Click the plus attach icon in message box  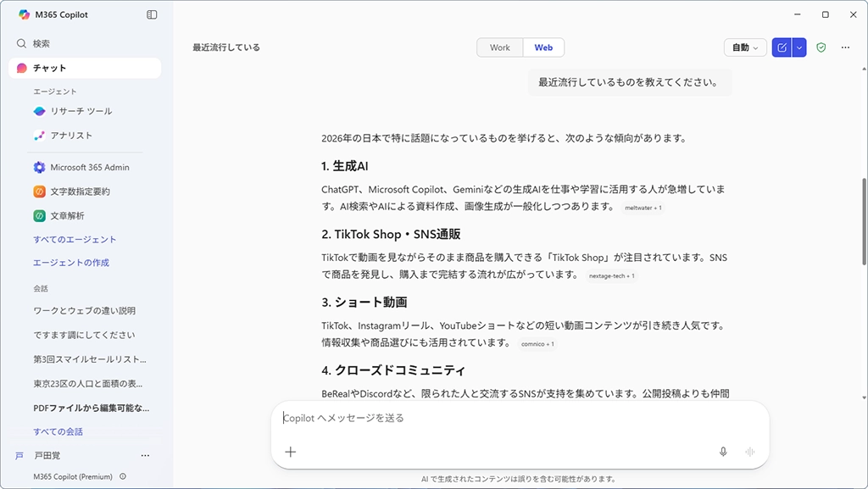[x=291, y=452]
